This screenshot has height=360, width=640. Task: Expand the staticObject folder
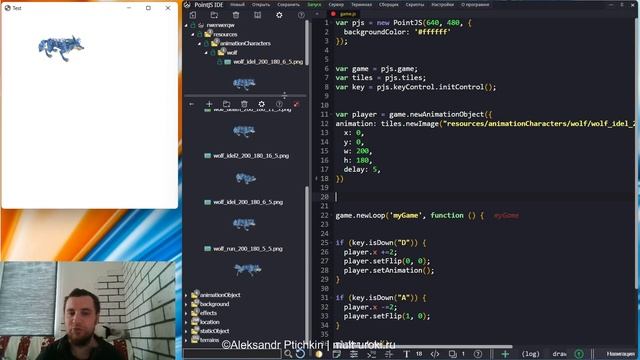coord(187,331)
